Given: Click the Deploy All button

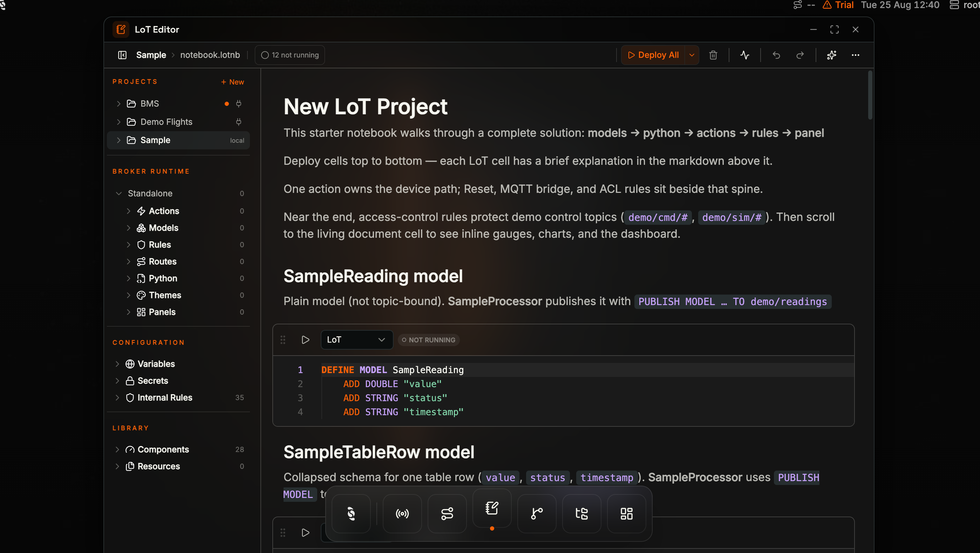Looking at the screenshot, I should click(653, 55).
